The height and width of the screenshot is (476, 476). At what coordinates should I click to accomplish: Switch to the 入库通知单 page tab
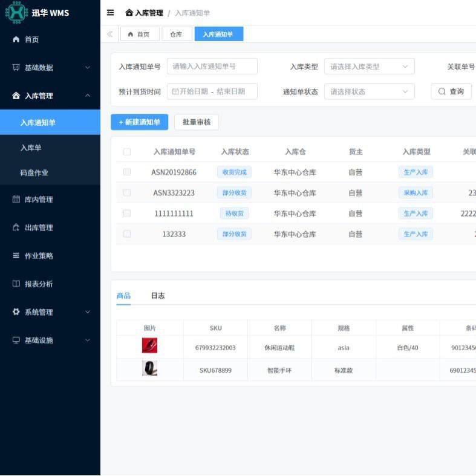219,34
